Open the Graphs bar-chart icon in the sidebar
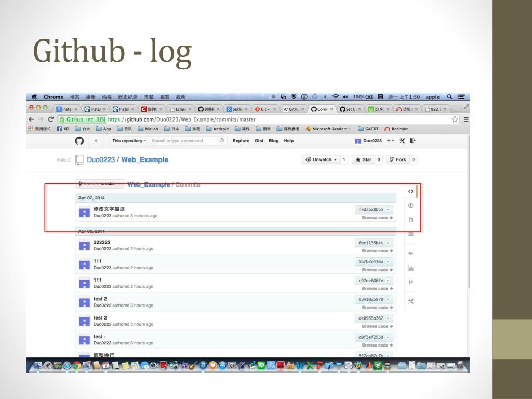 [x=410, y=268]
